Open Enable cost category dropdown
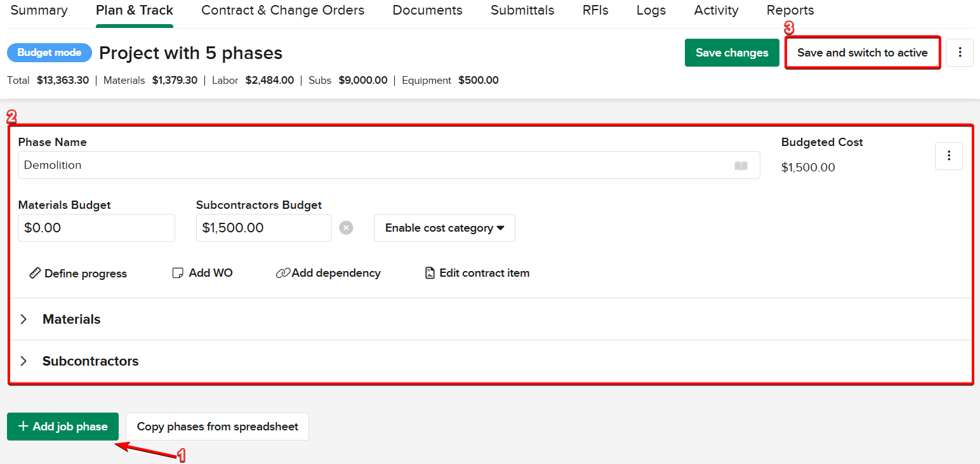980x464 pixels. click(444, 228)
